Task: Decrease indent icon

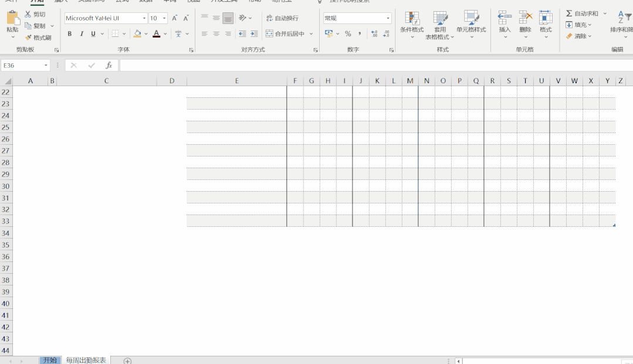Action: [x=242, y=34]
